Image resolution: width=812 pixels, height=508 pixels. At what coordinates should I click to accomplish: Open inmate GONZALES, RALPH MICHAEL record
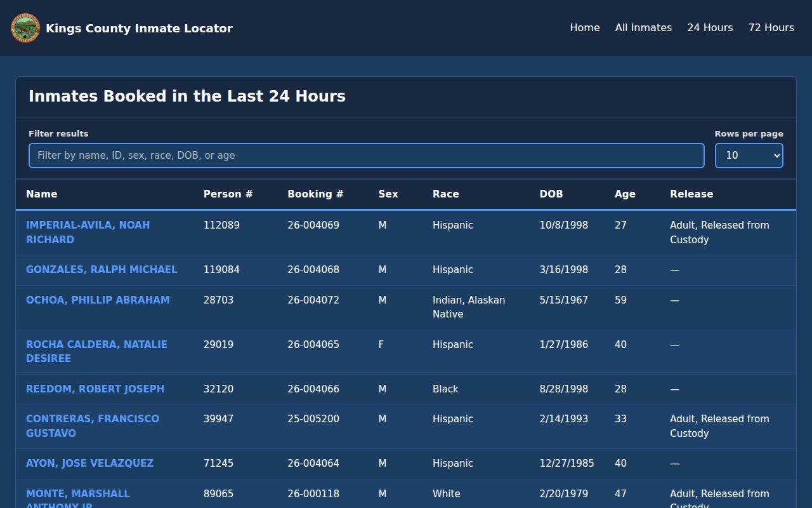(101, 270)
